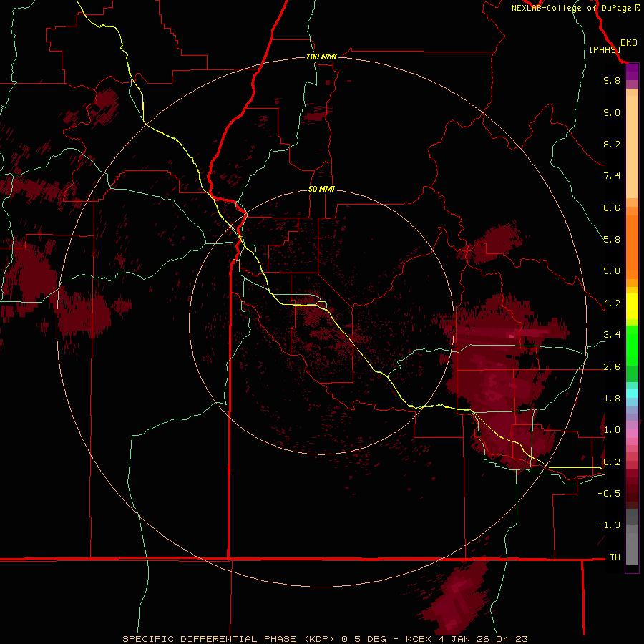Screen dimensions: 644x644
Task: Click the -1.3 legend scale value
Action: pos(609,525)
